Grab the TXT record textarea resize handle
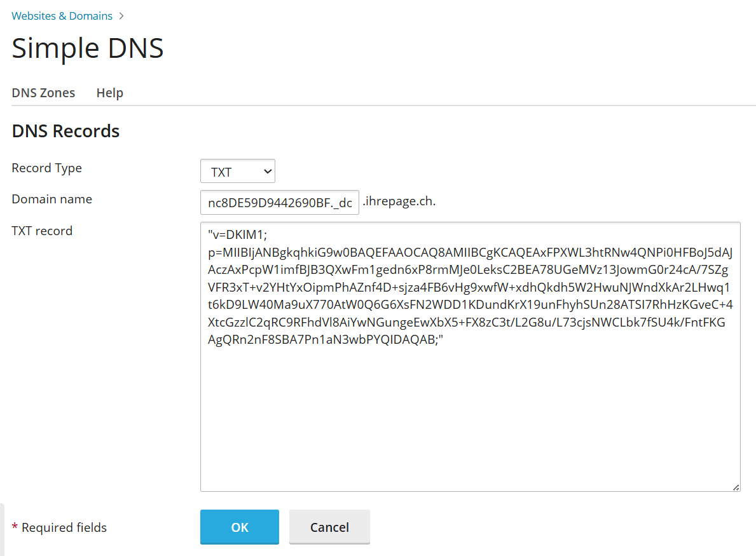Screen dimensions: 756x556 (736, 487)
